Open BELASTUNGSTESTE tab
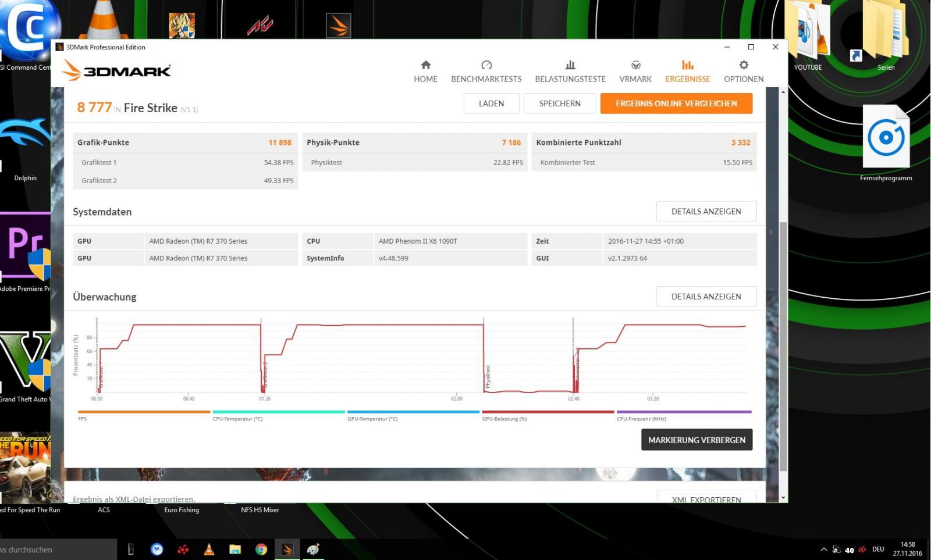Viewport: 931px width, 560px height. tap(570, 71)
